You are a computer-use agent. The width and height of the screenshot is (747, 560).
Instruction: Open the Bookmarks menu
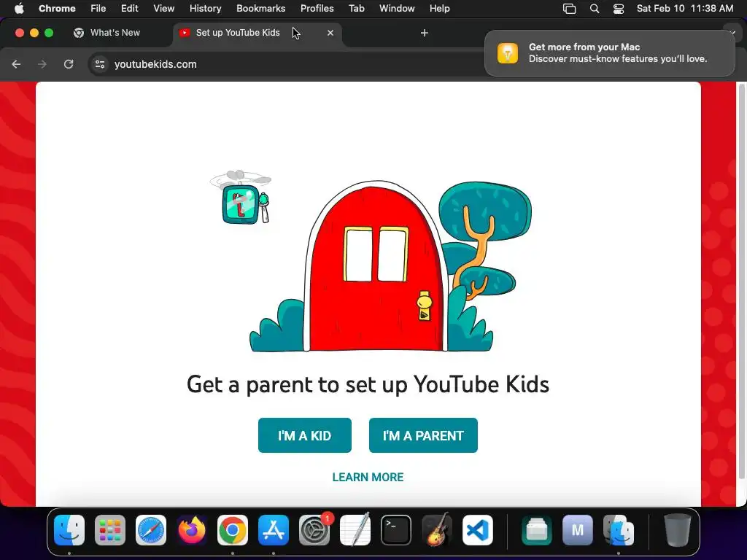coord(260,8)
